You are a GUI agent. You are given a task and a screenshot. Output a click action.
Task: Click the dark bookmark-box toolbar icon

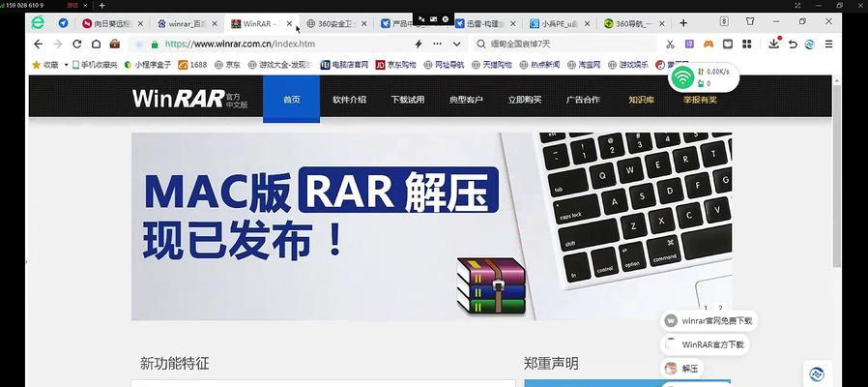pyautogui.click(x=728, y=44)
